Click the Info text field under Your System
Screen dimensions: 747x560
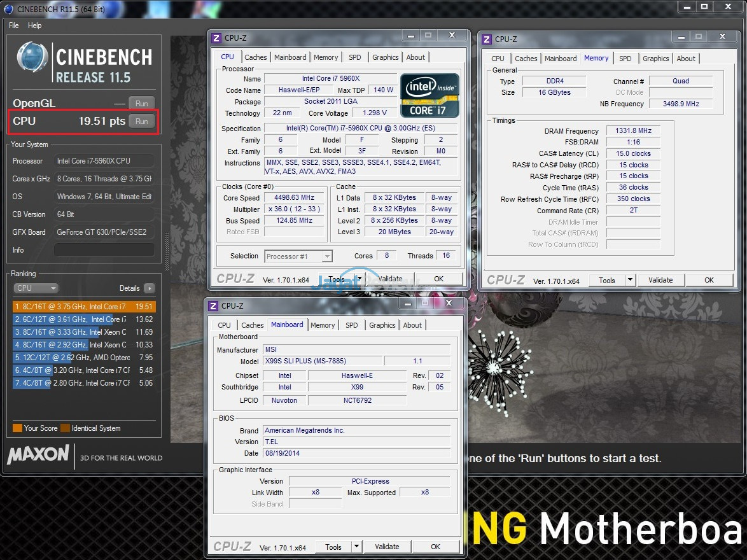(104, 250)
